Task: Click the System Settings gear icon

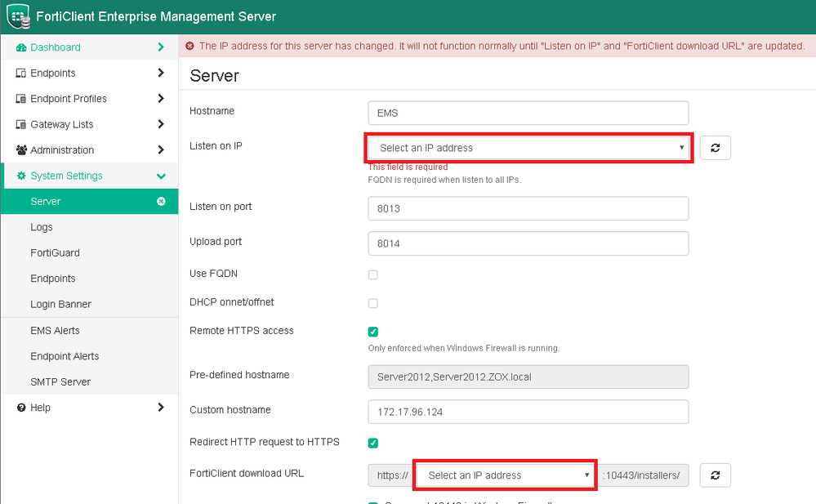Action: coord(21,176)
